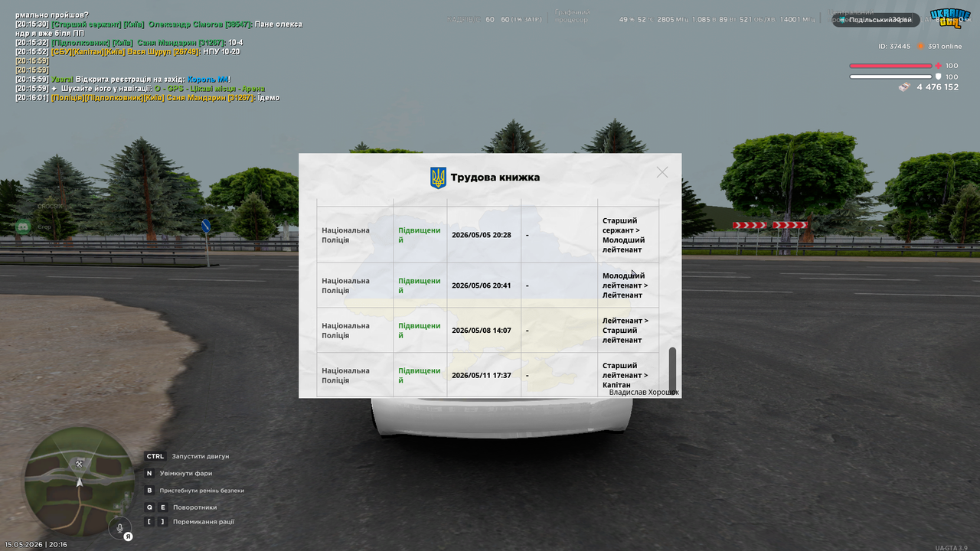Image resolution: width=980 pixels, height=551 pixels.
Task: Click the microphone icon near the minimap
Action: [x=119, y=527]
